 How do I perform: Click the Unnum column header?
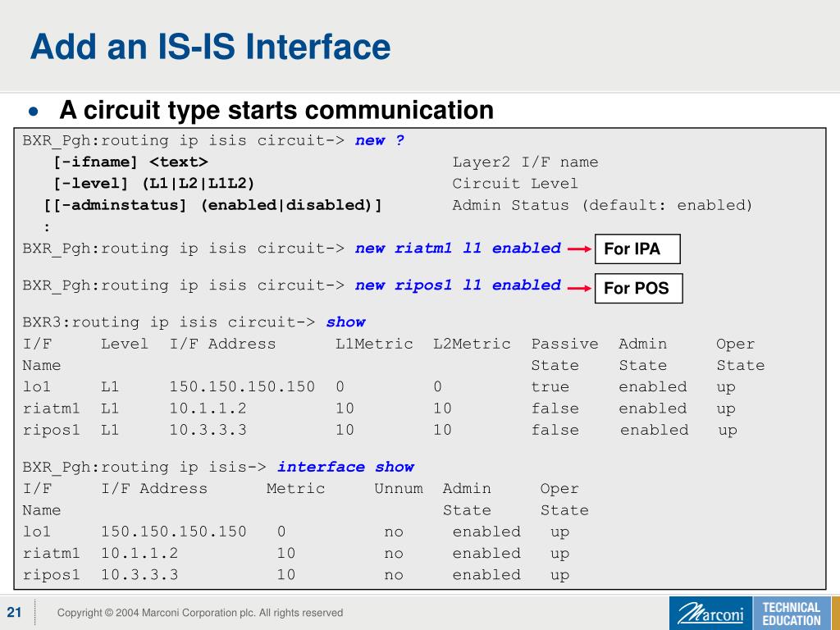(399, 489)
